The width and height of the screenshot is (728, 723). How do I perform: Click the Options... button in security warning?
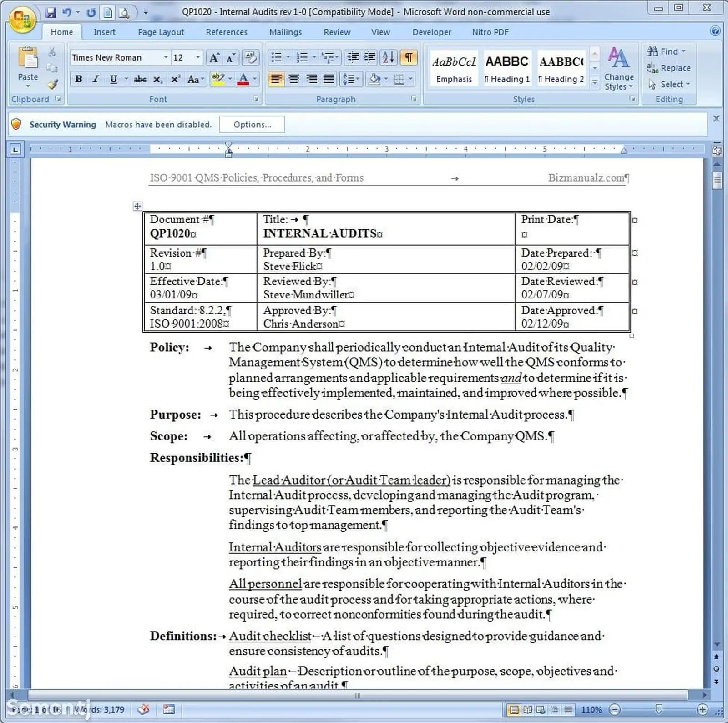pyautogui.click(x=252, y=125)
